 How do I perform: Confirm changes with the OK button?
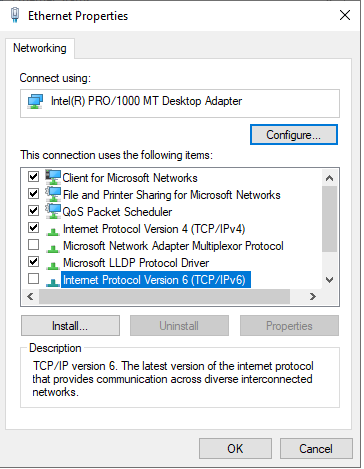coord(235,449)
